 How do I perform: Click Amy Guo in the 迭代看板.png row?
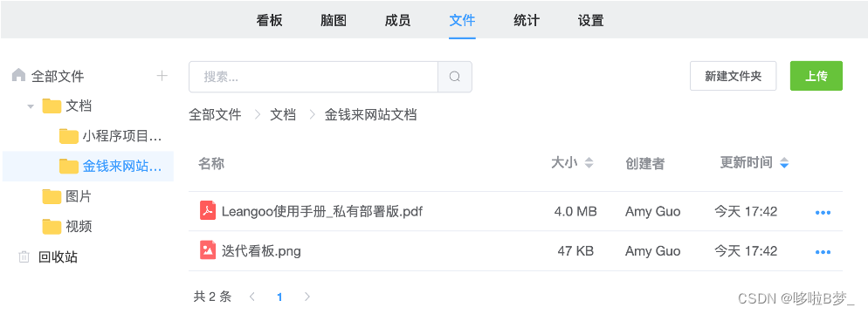point(652,251)
